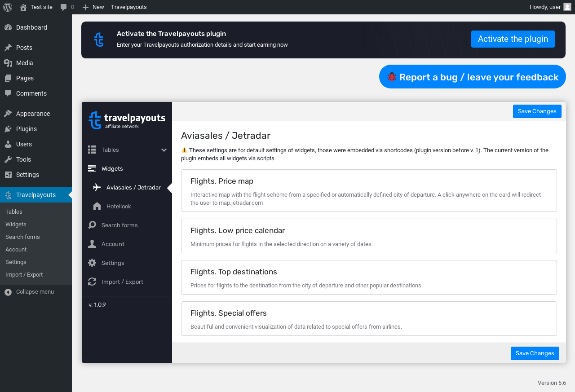Click the plugin Settings gear icon
This screenshot has height=392, width=575.
tap(92, 263)
